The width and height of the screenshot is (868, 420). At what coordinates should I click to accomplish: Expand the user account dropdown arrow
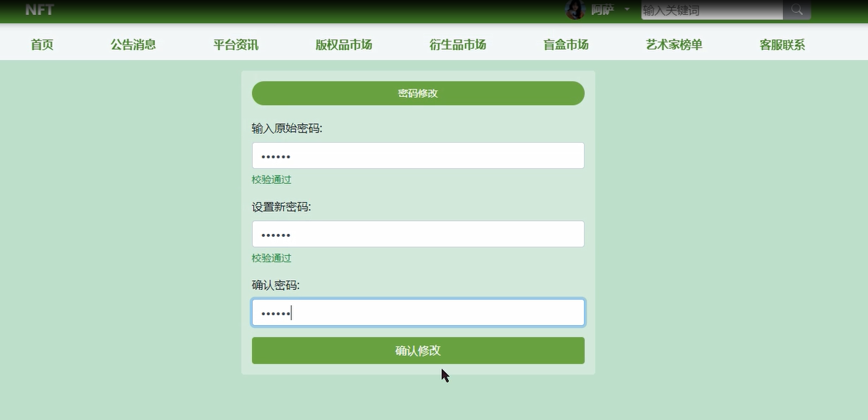[627, 9]
